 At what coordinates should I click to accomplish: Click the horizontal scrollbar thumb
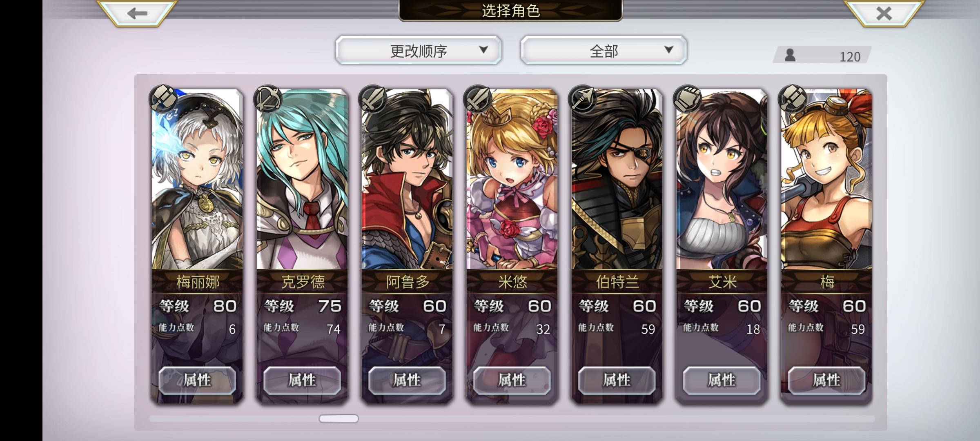(x=339, y=419)
